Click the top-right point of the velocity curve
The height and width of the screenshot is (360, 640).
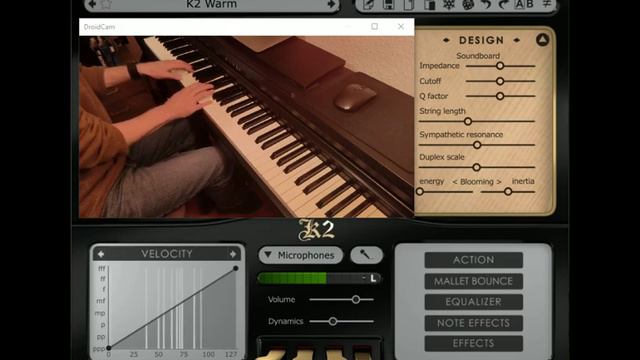(236, 268)
